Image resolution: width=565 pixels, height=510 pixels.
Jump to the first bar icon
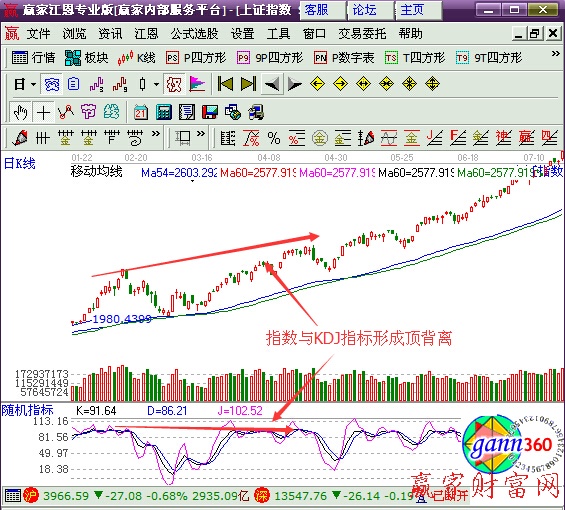coord(226,84)
